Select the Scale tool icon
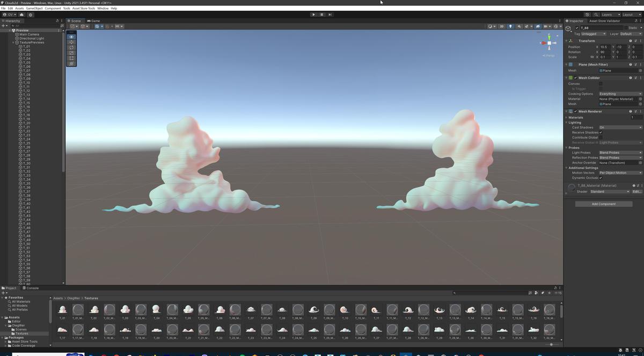This screenshot has width=644, height=356. tap(71, 53)
